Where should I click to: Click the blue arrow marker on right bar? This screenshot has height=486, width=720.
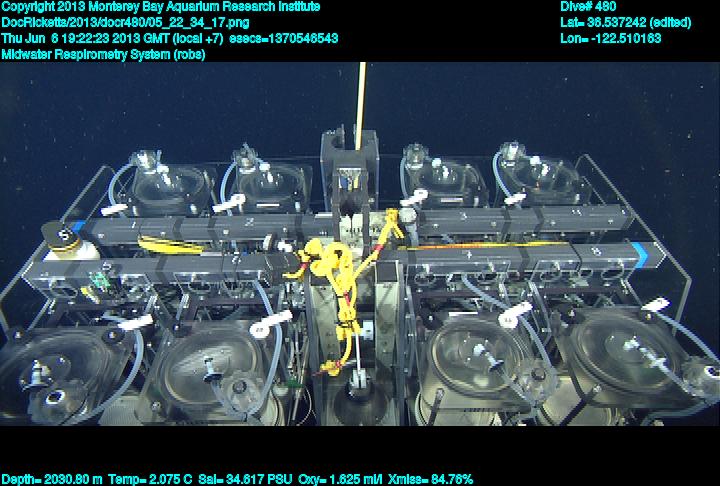click(636, 250)
